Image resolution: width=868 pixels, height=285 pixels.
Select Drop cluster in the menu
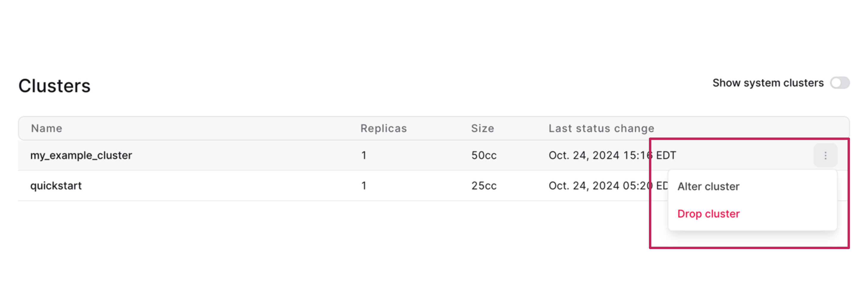(708, 213)
